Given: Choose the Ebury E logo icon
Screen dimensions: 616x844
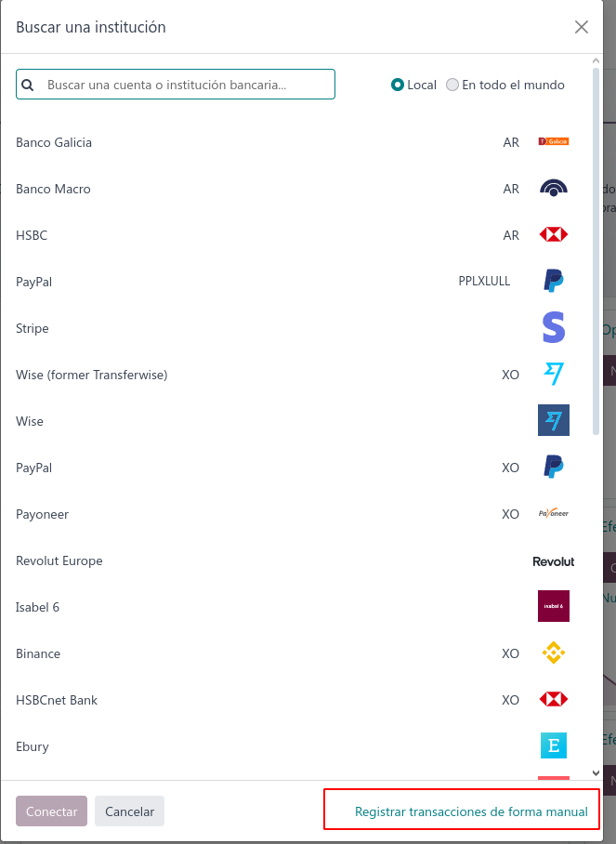Looking at the screenshot, I should (x=554, y=745).
